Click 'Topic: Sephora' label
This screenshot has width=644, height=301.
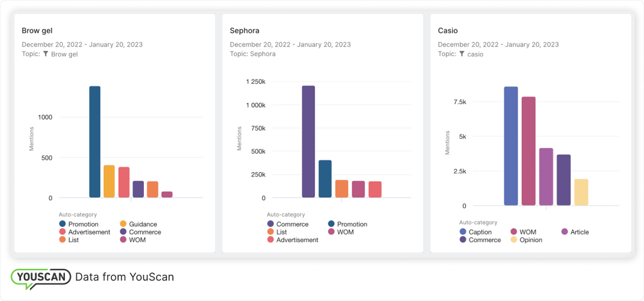(x=253, y=54)
